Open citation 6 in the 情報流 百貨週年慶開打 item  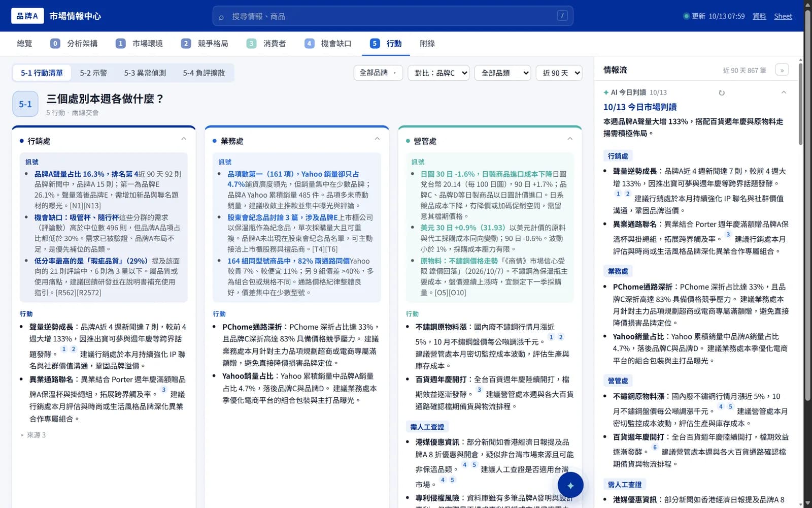[x=655, y=448]
